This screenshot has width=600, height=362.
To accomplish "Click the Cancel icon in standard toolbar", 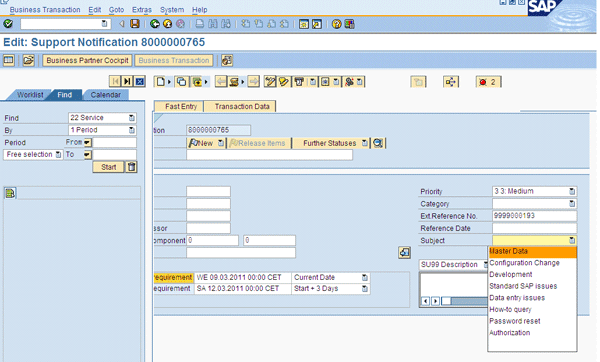I will click(180, 24).
